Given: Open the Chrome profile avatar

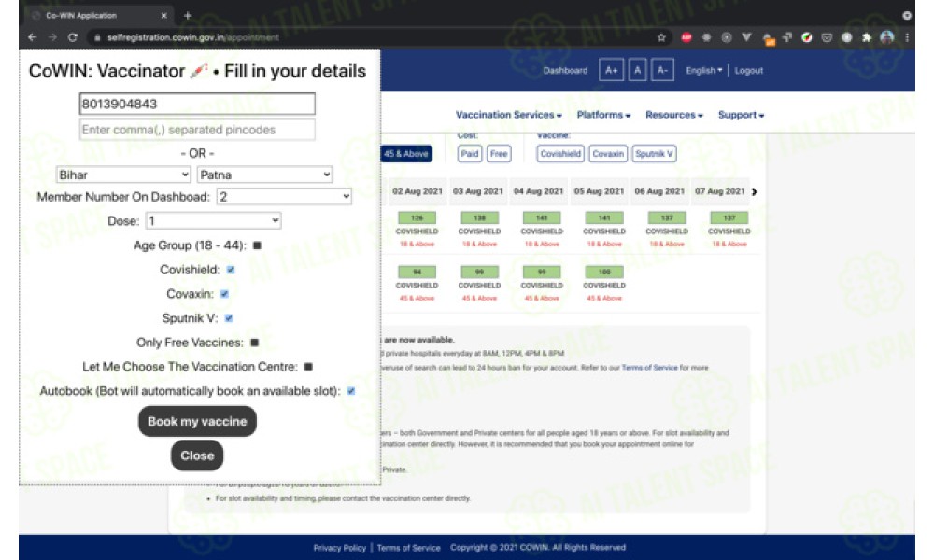Looking at the screenshot, I should click(x=887, y=37).
